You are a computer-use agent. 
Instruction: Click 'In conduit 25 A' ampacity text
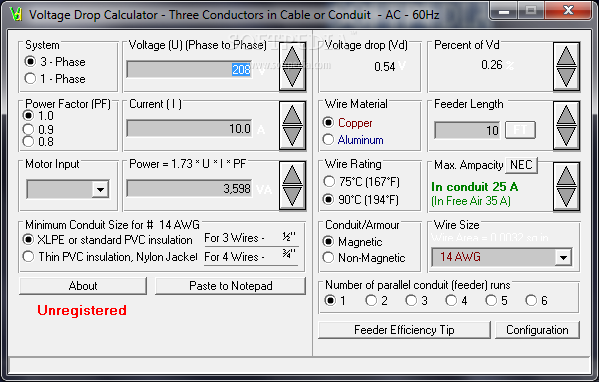[x=475, y=187]
